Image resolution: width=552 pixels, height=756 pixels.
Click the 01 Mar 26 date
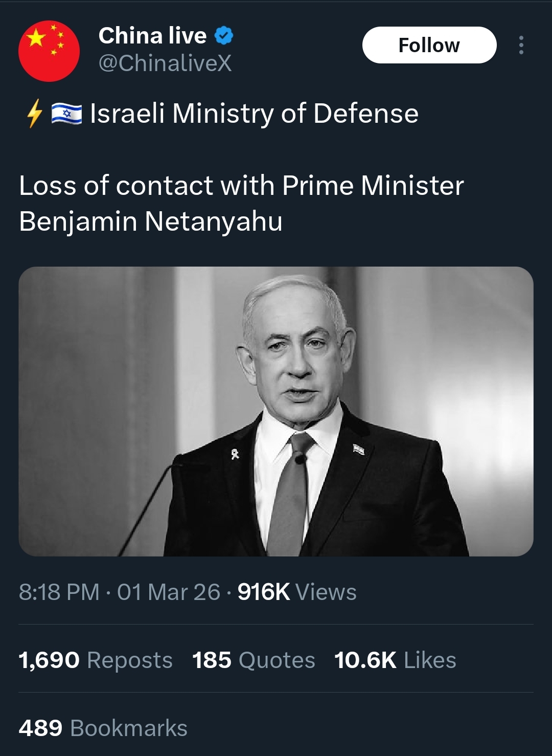click(x=169, y=592)
